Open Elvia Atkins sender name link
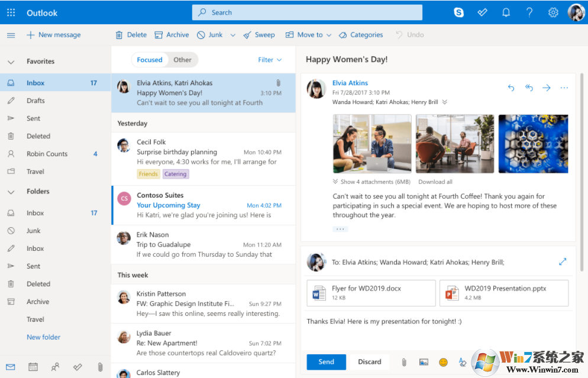Image resolution: width=588 pixels, height=378 pixels. coord(350,83)
